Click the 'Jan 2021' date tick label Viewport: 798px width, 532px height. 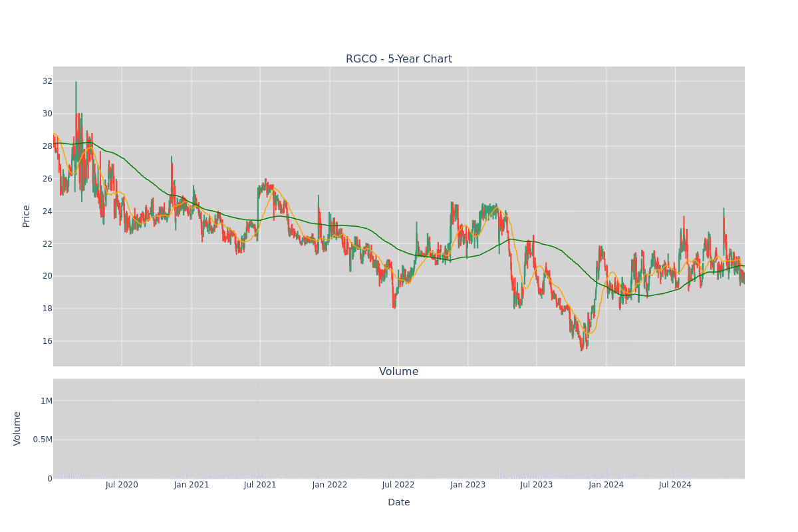click(x=192, y=485)
